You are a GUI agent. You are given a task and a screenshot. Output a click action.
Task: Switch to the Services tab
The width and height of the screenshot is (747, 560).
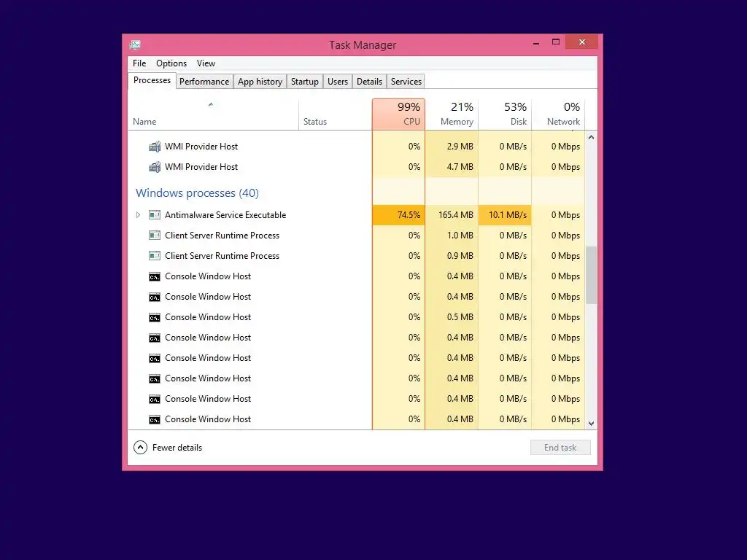click(406, 82)
